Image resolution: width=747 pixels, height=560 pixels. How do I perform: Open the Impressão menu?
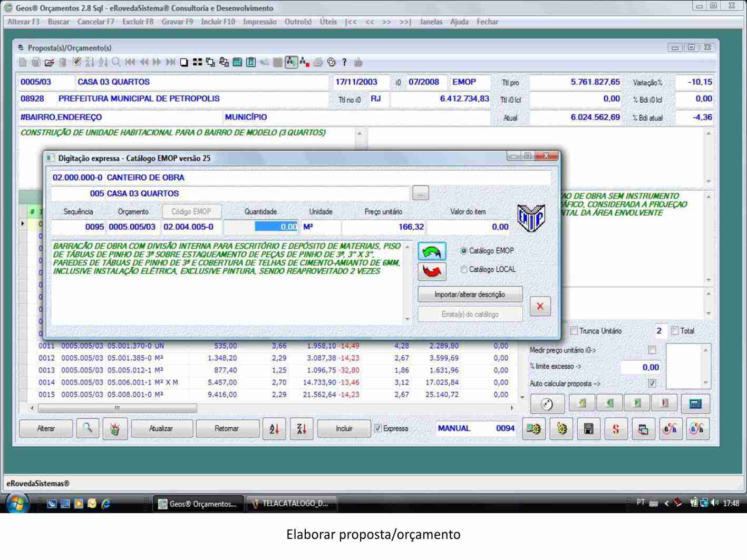(259, 22)
